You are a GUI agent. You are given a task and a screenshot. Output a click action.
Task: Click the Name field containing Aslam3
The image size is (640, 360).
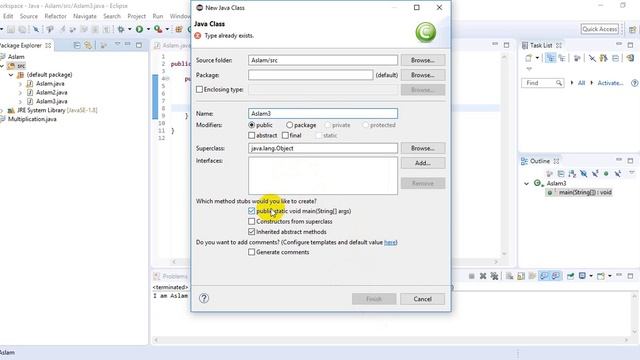click(322, 113)
